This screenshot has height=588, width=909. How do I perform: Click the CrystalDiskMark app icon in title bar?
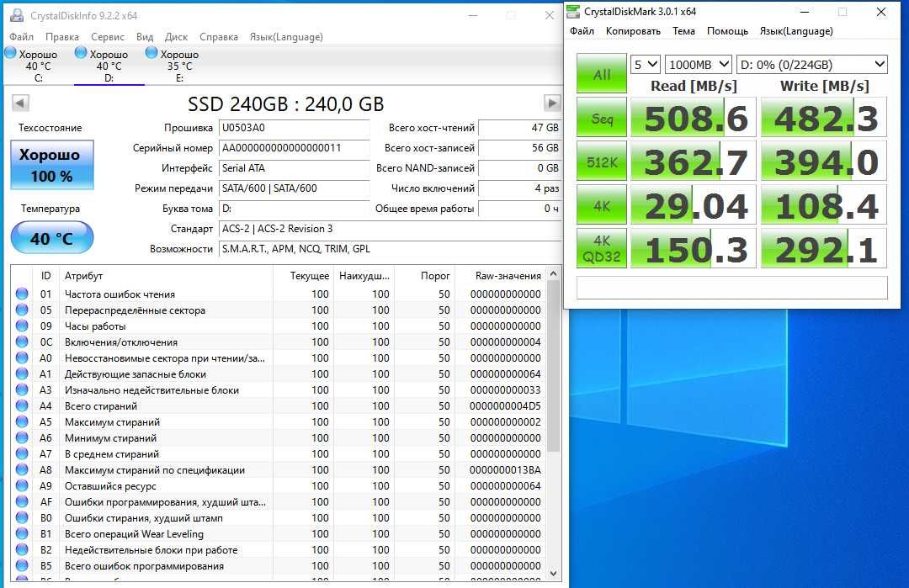pyautogui.click(x=573, y=12)
